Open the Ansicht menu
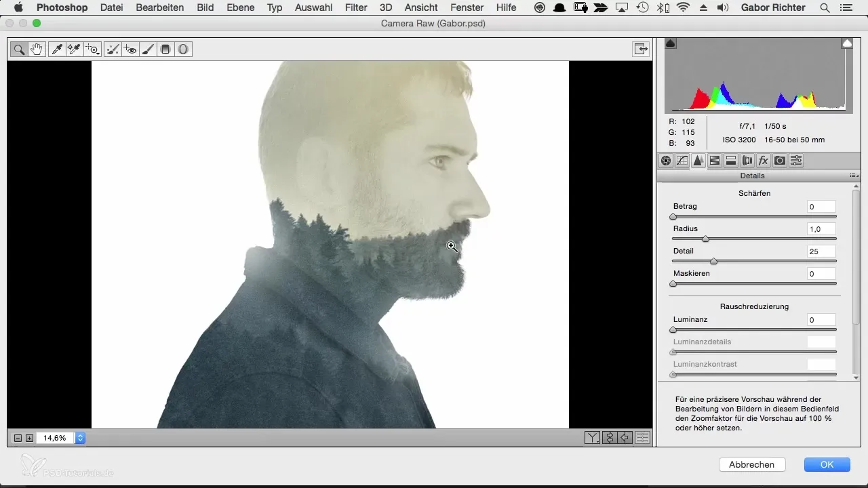This screenshot has width=868, height=488. pyautogui.click(x=421, y=8)
